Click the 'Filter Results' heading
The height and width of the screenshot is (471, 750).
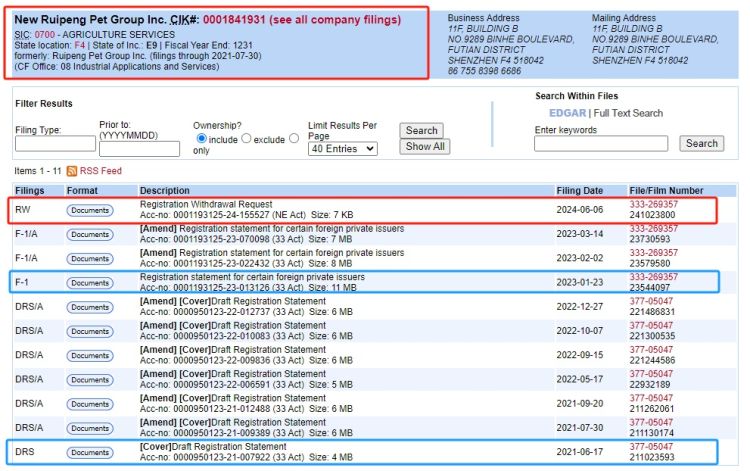coord(44,103)
